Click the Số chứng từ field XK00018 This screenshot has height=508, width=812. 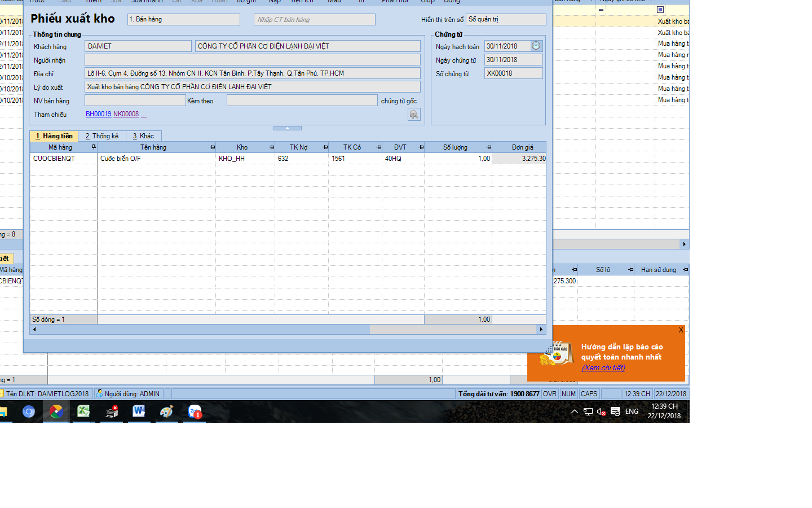[x=514, y=73]
